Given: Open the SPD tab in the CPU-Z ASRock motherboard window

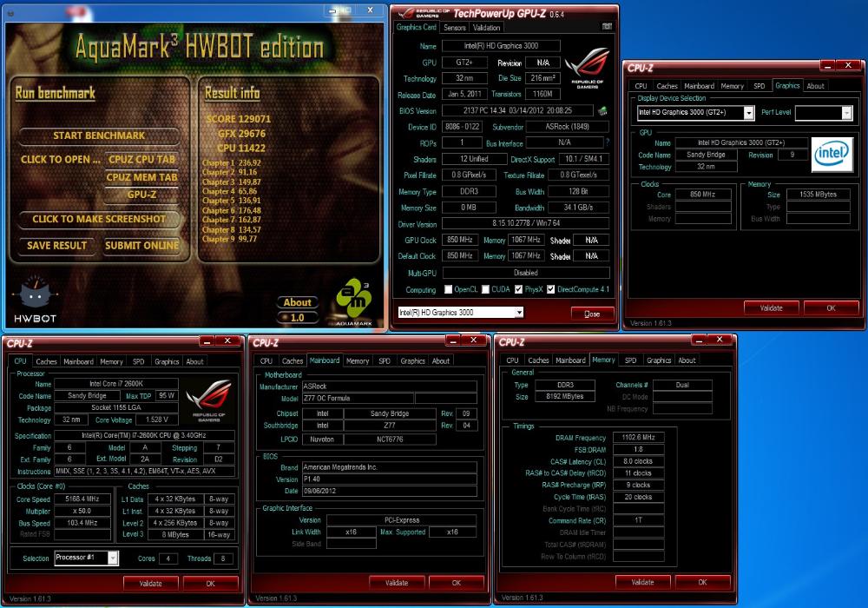Looking at the screenshot, I should click(x=385, y=361).
